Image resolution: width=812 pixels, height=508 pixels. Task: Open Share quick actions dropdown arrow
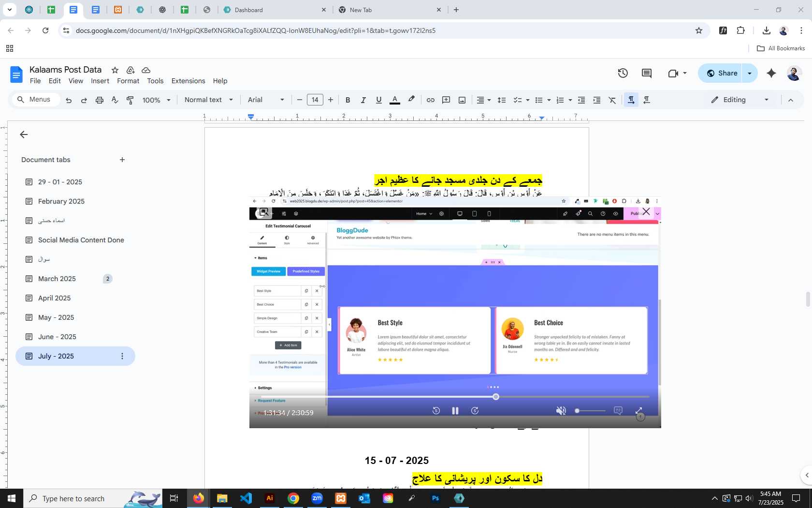pos(750,73)
